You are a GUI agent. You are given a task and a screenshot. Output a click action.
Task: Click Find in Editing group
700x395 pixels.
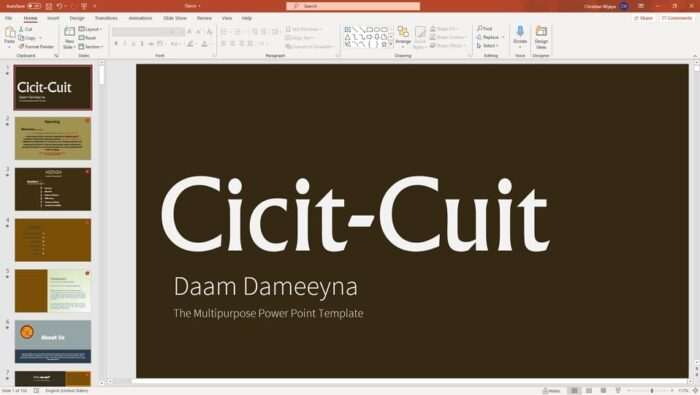[x=485, y=29]
